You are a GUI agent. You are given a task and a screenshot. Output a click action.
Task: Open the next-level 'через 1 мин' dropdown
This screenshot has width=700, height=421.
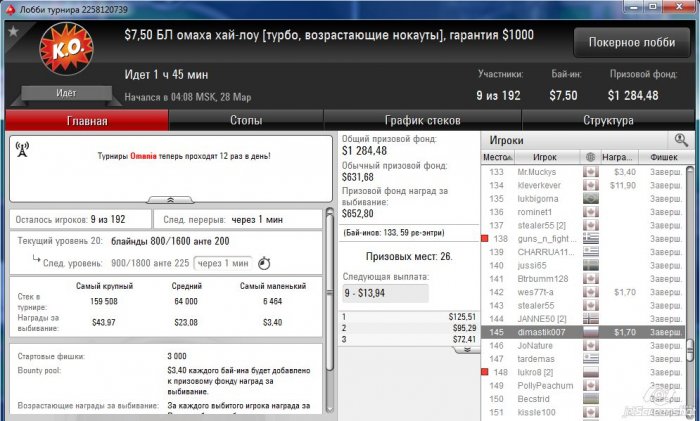[223, 263]
